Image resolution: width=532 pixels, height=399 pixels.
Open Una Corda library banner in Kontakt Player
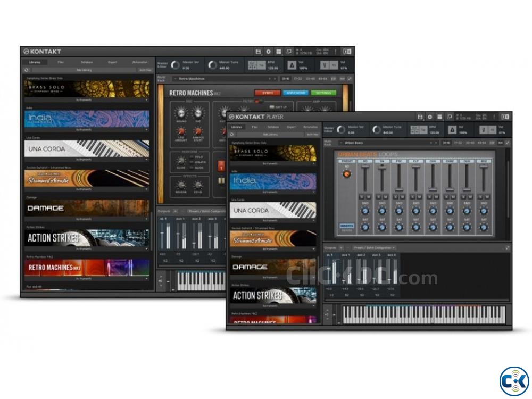273,210
